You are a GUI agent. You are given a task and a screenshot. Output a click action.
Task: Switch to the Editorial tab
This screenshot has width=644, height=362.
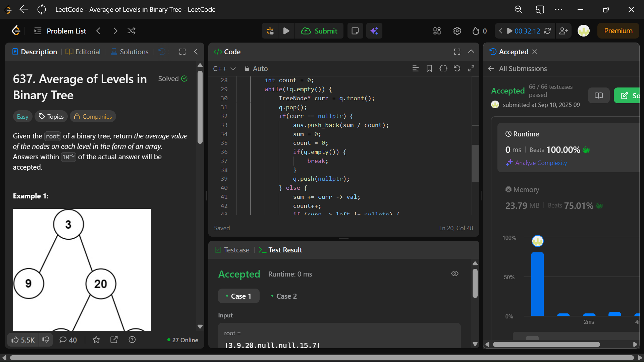coord(83,52)
